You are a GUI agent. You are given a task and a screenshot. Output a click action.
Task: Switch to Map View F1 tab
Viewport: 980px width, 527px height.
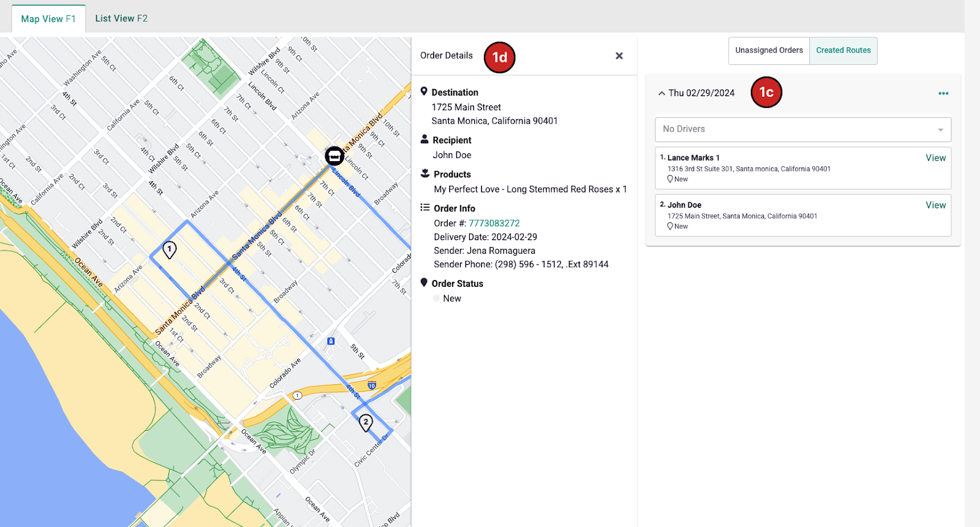48,19
